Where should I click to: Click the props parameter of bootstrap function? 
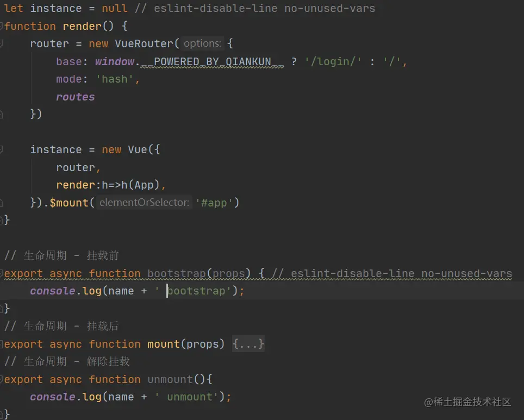229,273
